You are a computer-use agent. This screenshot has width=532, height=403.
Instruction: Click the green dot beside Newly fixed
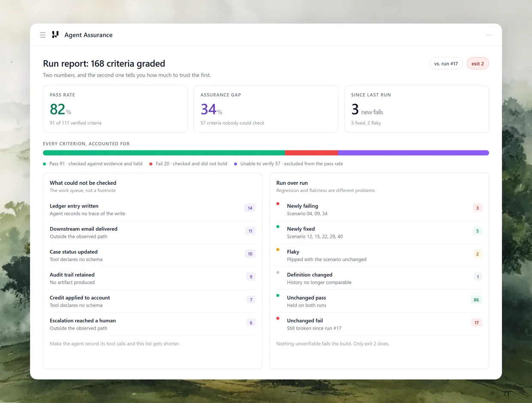(278, 227)
